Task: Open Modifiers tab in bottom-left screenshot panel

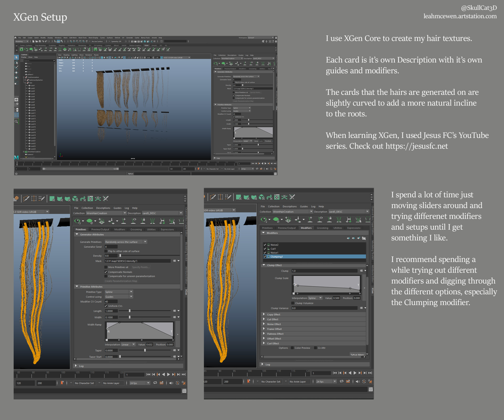Action: 120,230
